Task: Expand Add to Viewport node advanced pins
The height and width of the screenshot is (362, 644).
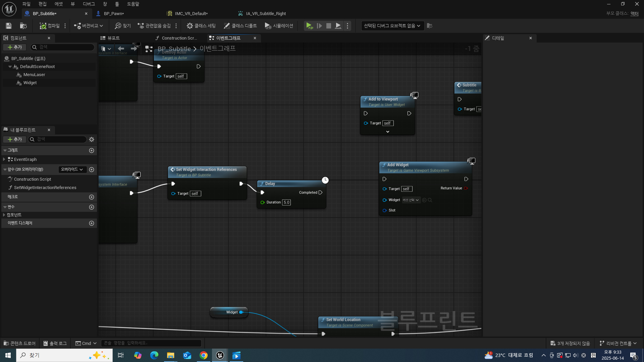Action: [x=387, y=132]
